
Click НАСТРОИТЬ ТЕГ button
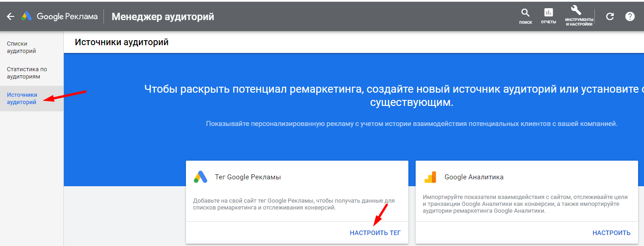tap(375, 233)
